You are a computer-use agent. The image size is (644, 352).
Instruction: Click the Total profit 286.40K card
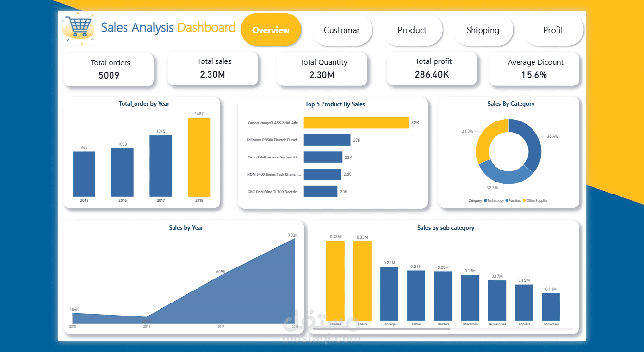coord(432,68)
